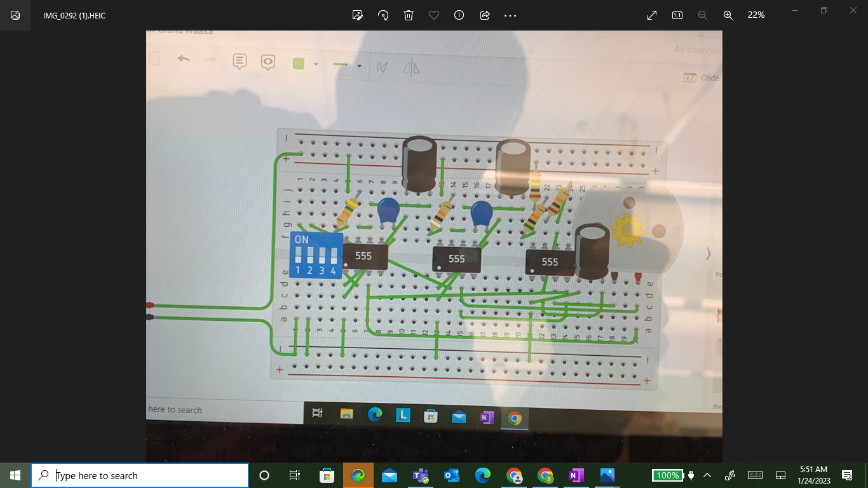Undo the last circuit edit
Viewport: 868px width, 488px height.
click(x=184, y=59)
